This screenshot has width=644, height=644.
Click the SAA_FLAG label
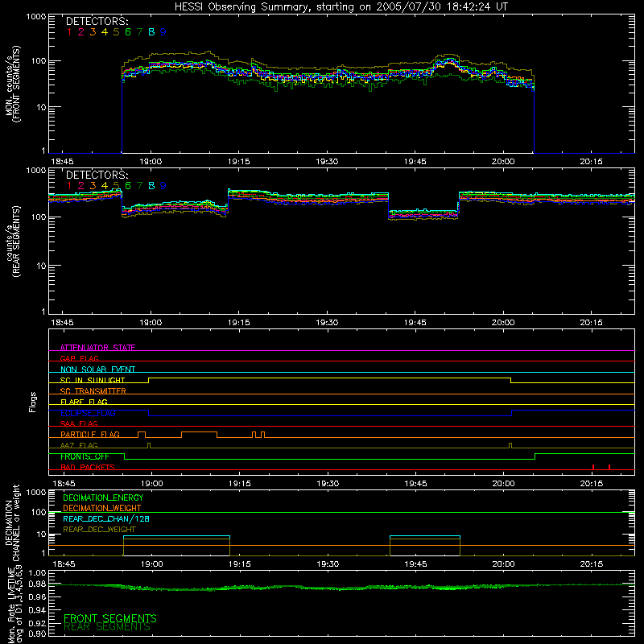[79, 424]
